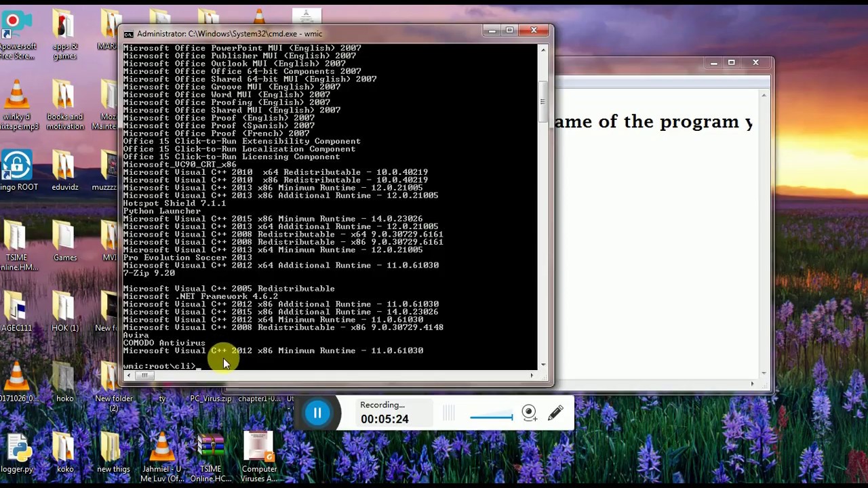
Task: Click cmd horizontal scroll right arrow
Action: pos(532,375)
